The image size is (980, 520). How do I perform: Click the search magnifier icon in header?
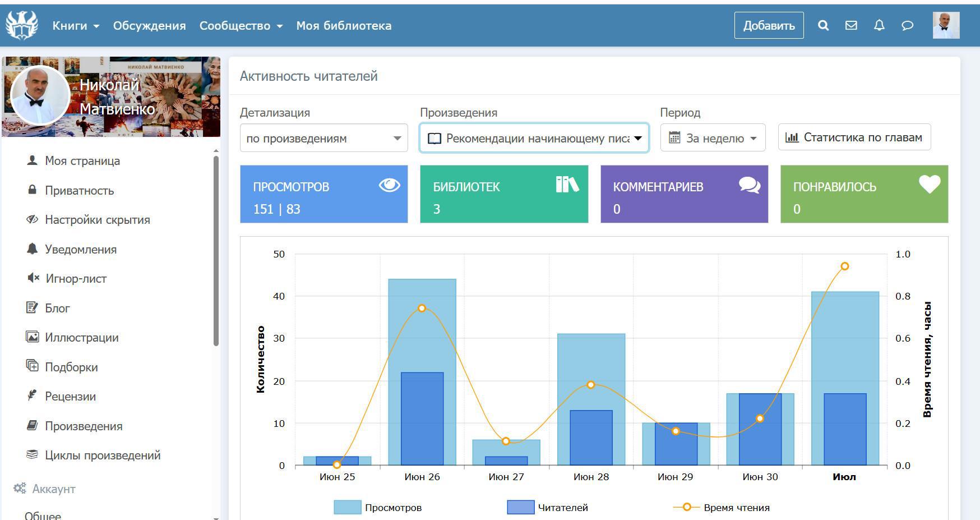tap(823, 25)
